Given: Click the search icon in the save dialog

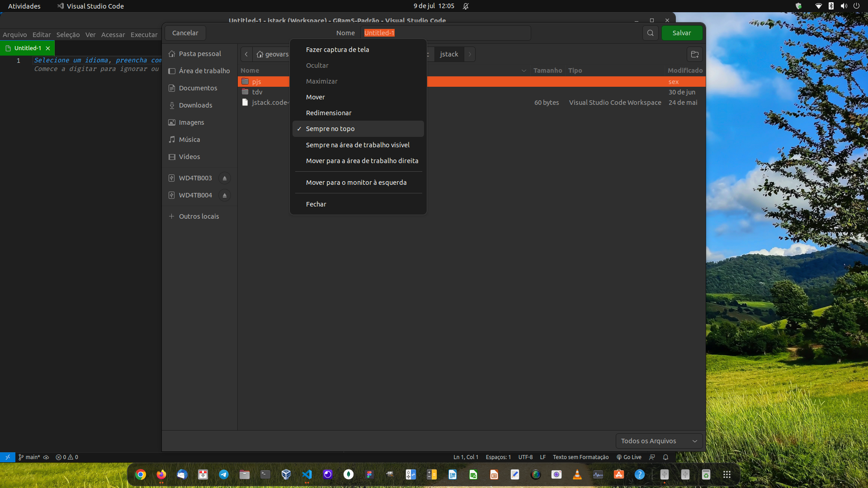Looking at the screenshot, I should (650, 33).
